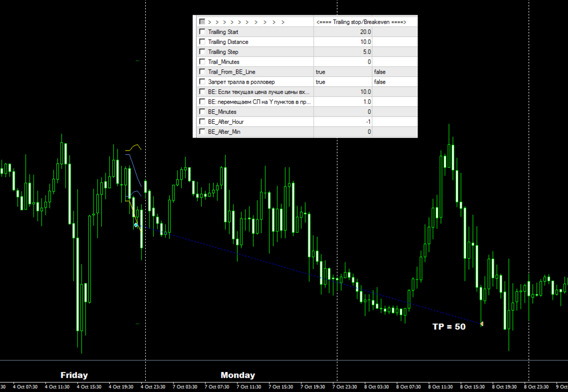Click the 'Trailling Start' parameter name
The image size is (568, 392).
click(x=223, y=32)
